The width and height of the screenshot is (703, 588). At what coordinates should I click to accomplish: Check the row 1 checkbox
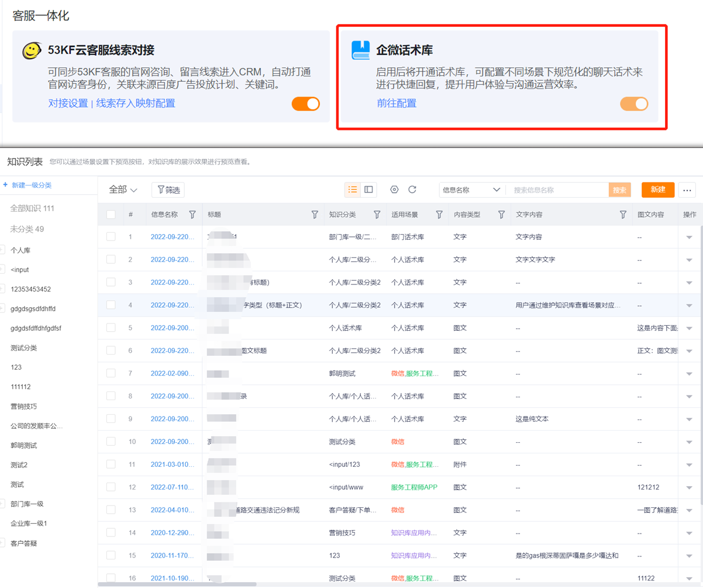click(111, 236)
